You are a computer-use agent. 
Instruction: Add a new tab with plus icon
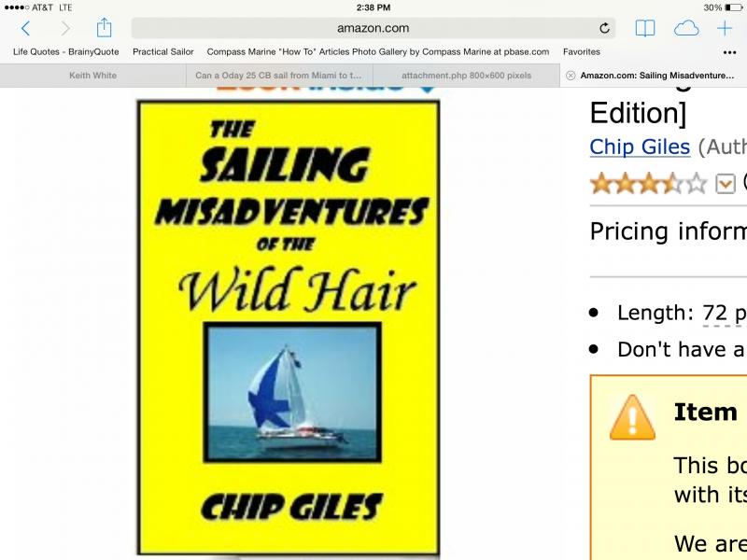[725, 29]
